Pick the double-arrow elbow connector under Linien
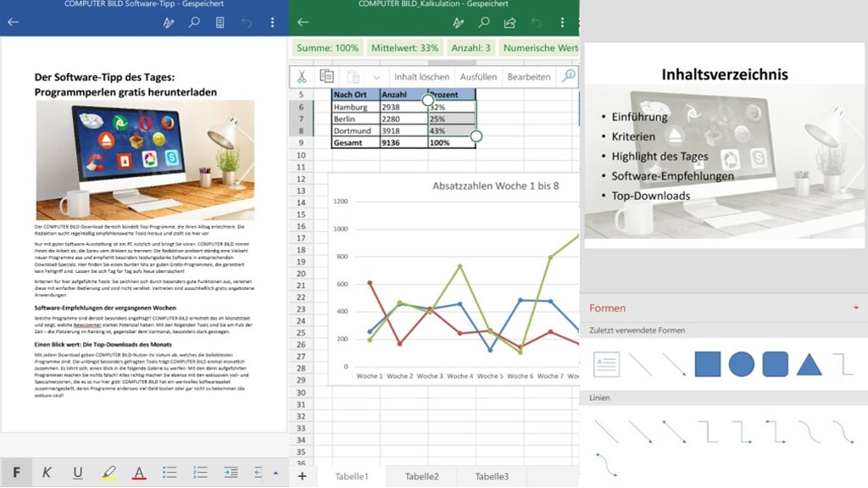Viewport: 868px width, 488px height. pos(776,431)
